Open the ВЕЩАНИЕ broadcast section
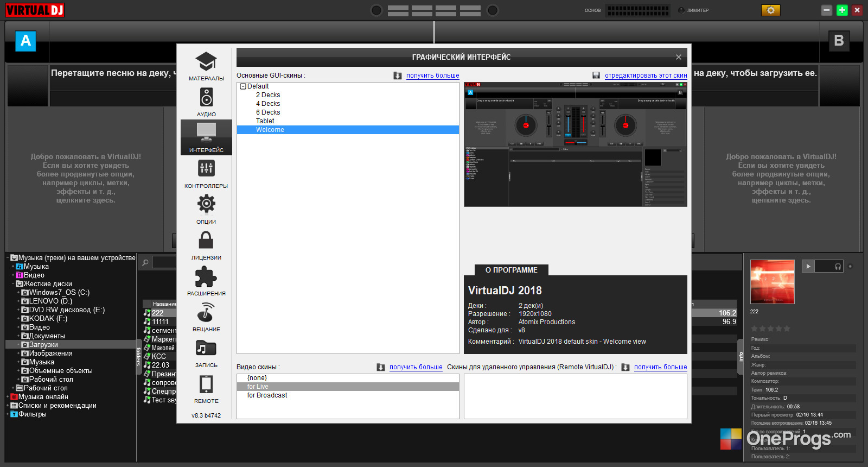868x467 pixels. click(x=206, y=317)
